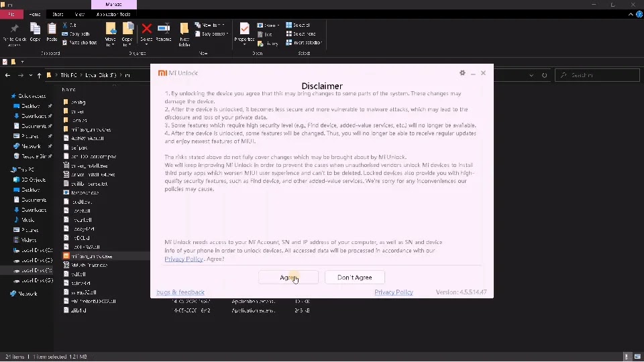The width and height of the screenshot is (644, 362).
Task: Select the driver folder in file list
Action: [x=74, y=111]
